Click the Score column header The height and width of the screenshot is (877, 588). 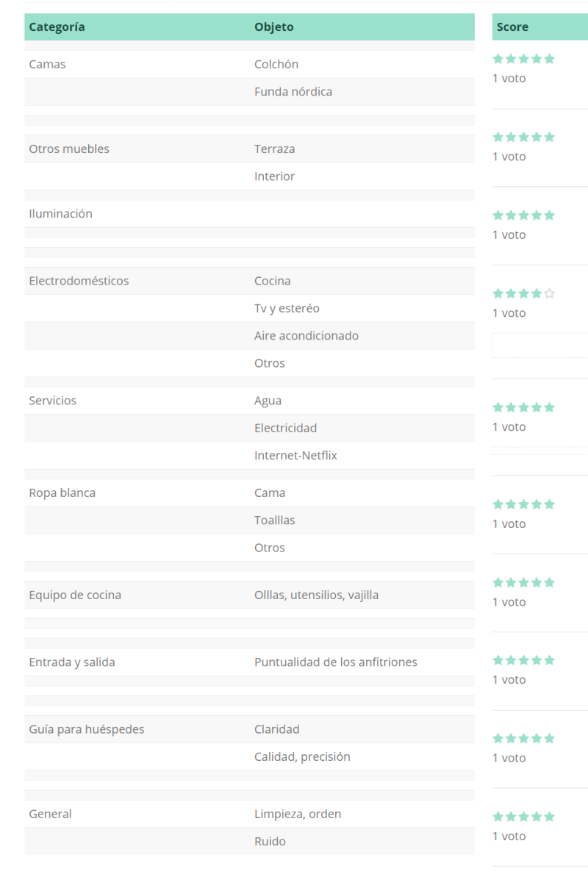(x=512, y=27)
